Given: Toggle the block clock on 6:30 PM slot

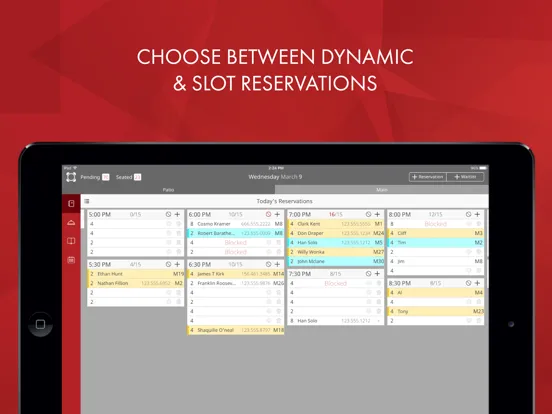Looking at the screenshot, I should point(268,264).
